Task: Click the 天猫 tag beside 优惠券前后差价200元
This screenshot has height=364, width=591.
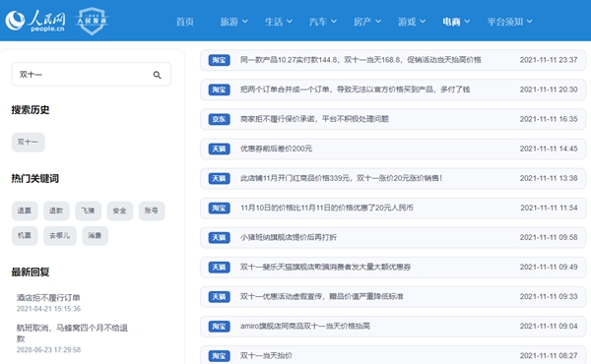Action: [x=219, y=150]
